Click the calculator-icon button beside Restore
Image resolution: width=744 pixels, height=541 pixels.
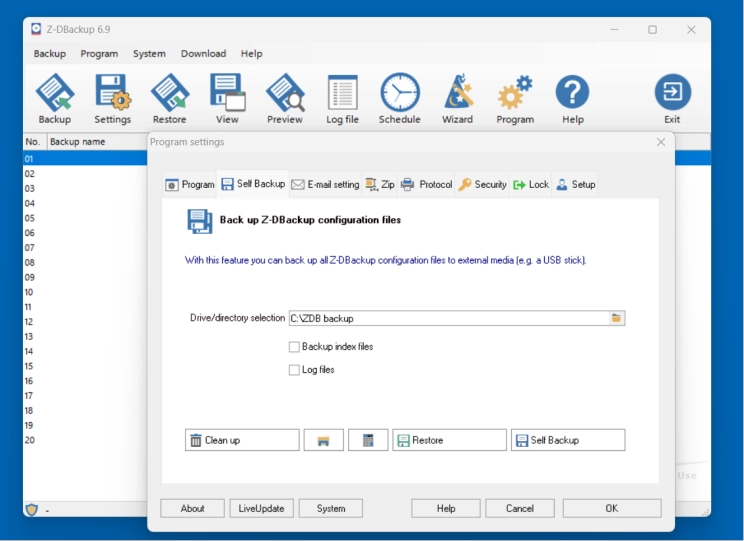pos(368,440)
